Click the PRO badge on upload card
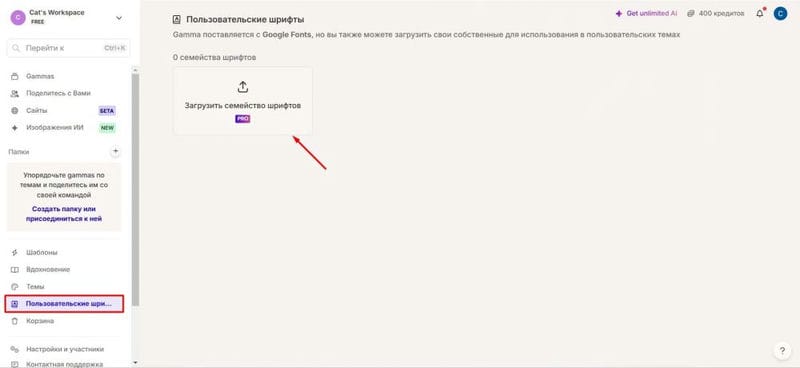This screenshot has height=368, width=800. point(243,118)
